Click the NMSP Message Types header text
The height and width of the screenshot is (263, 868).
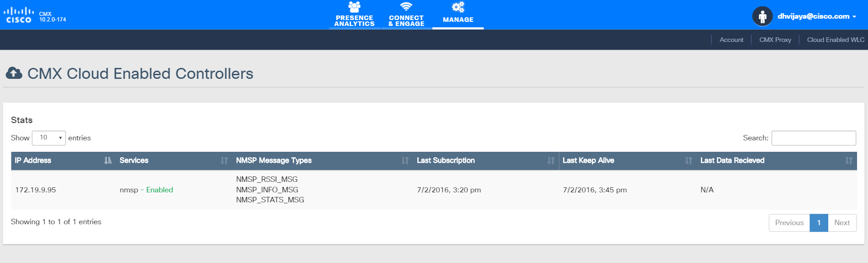tap(274, 160)
